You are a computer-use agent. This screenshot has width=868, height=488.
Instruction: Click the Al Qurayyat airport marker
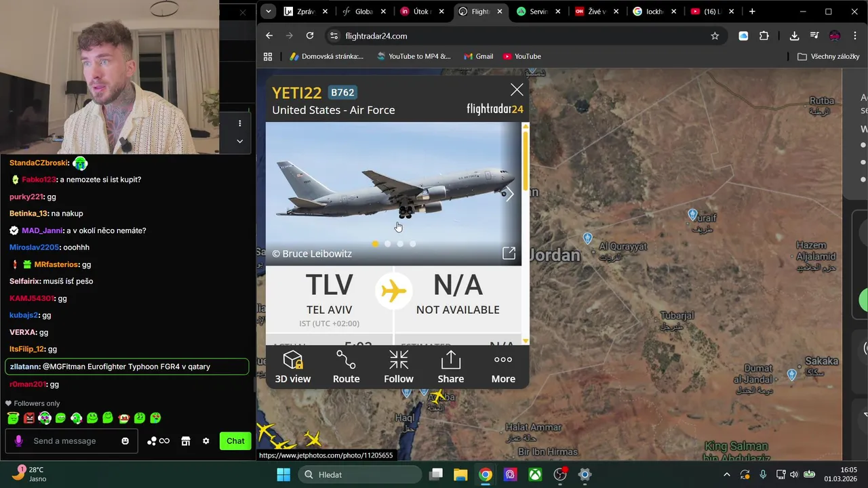pos(588,239)
